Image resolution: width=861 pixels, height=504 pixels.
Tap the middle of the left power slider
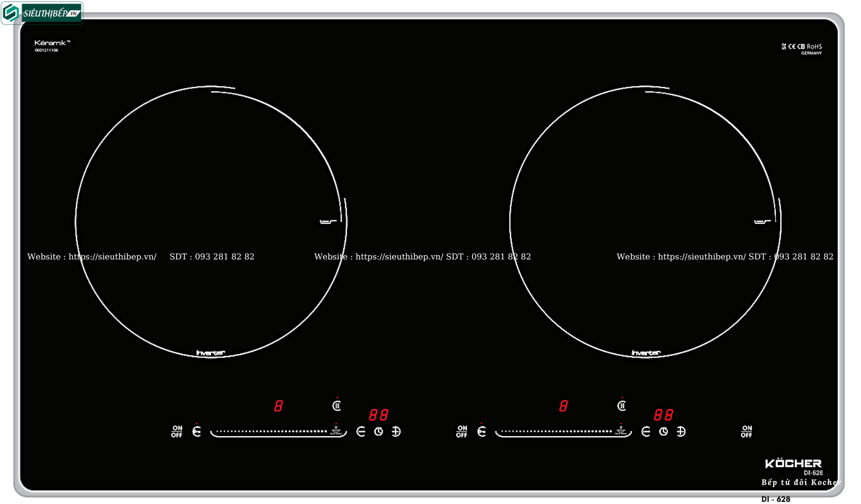tap(272, 432)
